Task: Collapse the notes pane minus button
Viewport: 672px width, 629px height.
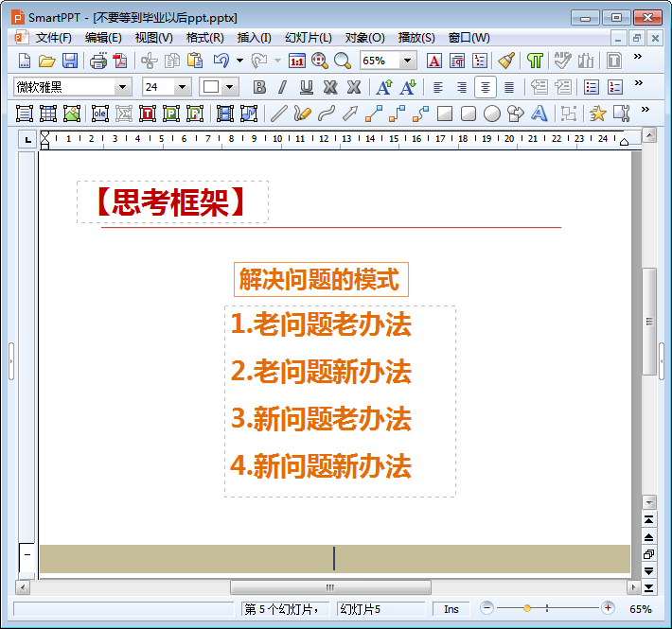Action: (27, 554)
